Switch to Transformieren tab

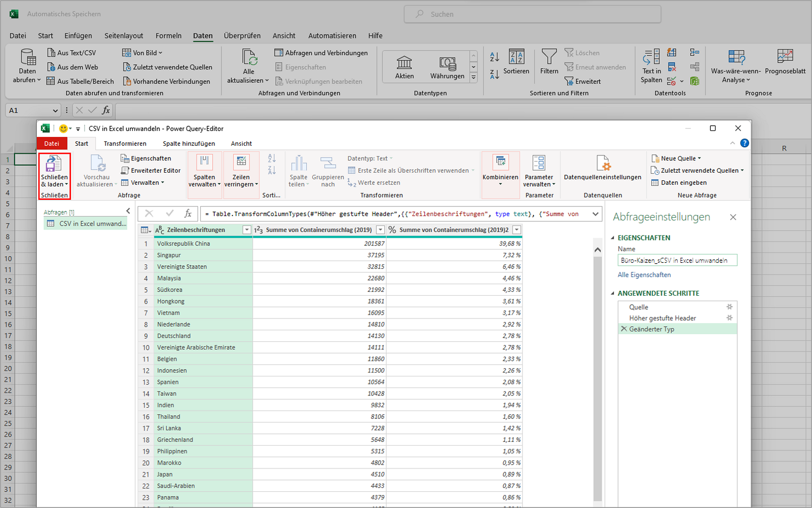(125, 144)
